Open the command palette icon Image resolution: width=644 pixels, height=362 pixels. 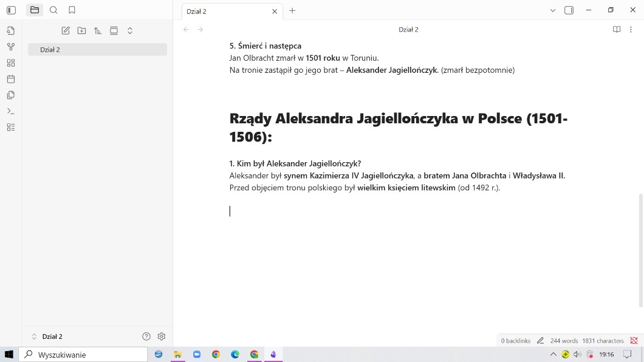(11, 111)
